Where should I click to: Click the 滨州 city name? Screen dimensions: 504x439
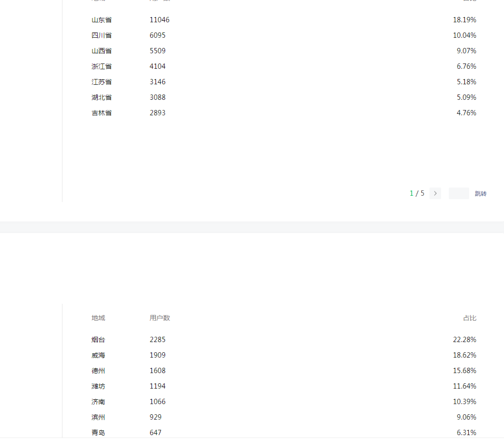[x=98, y=417]
